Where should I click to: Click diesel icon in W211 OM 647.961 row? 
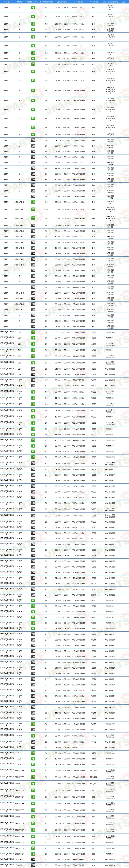(x=33, y=701)
